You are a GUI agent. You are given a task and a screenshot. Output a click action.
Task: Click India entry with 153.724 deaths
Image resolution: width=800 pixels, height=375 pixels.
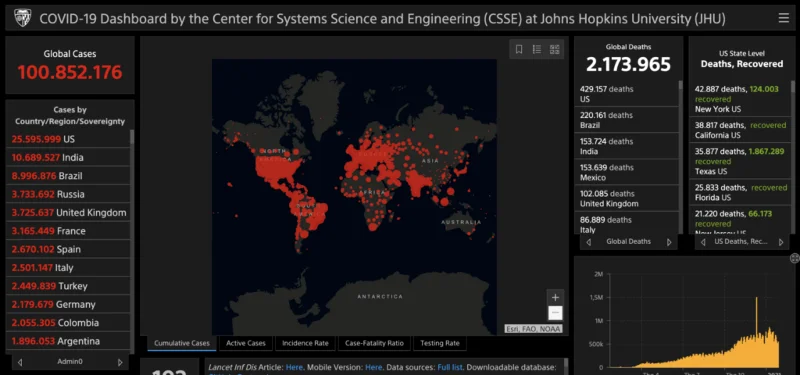coord(626,146)
